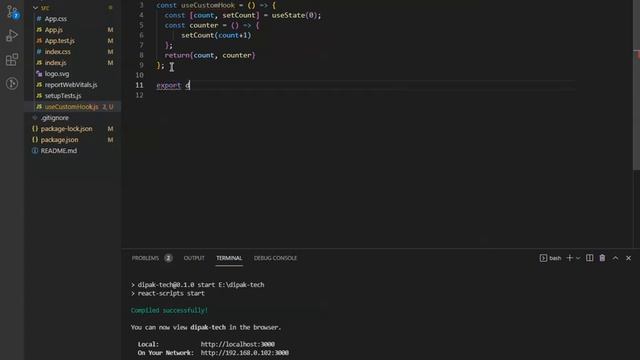Open the Git Graph sidebar icon
Image resolution: width=640 pixels, height=360 pixels.
[12, 84]
